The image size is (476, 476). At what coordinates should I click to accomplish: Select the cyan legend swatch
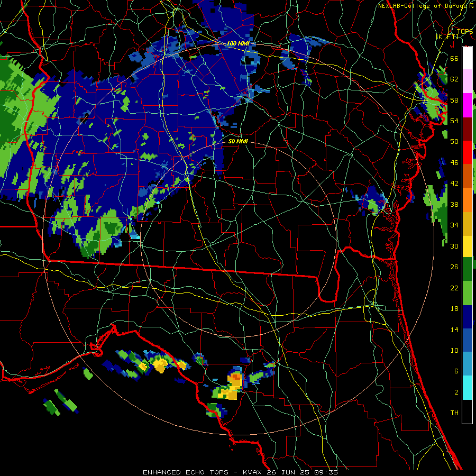(x=467, y=388)
